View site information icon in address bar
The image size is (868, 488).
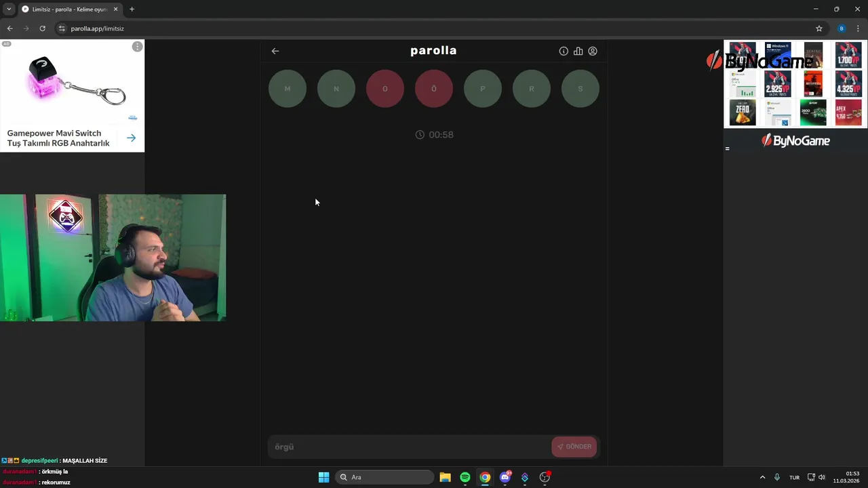coord(62,28)
